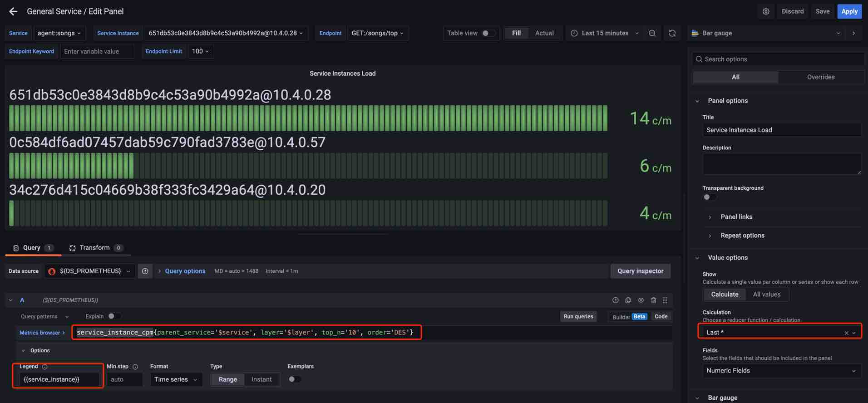The height and width of the screenshot is (403, 868).
Task: Open the Query inspector
Action: (x=640, y=271)
